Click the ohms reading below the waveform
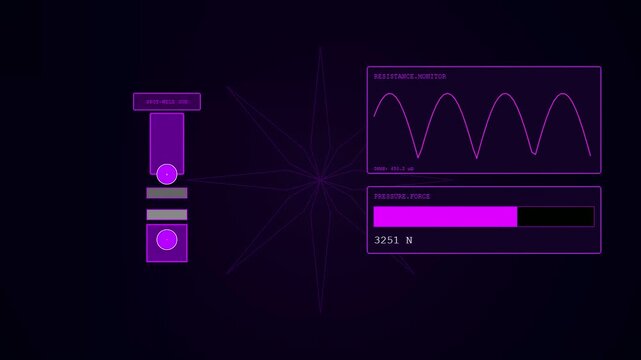Viewport: 641px width, 360px height. pos(393,168)
